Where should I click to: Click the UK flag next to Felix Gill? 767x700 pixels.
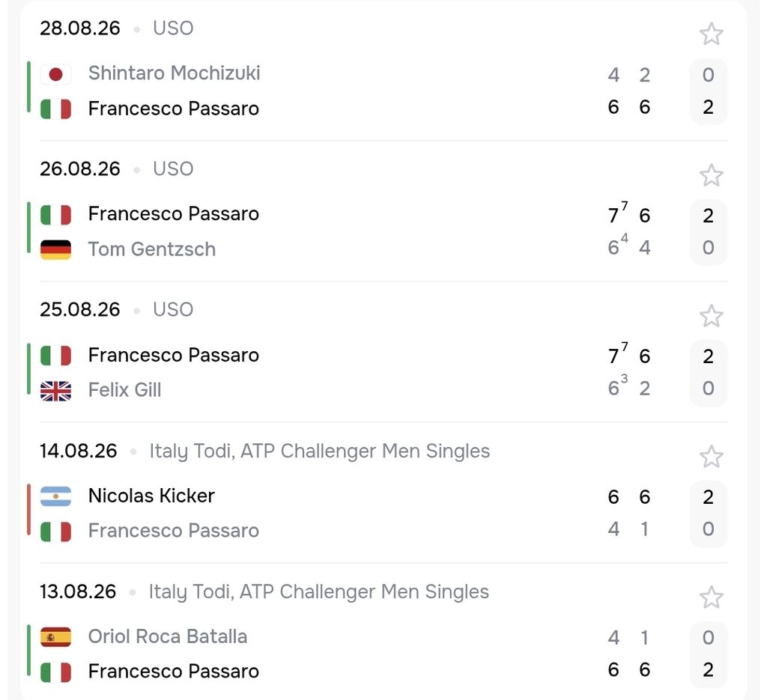click(x=55, y=391)
